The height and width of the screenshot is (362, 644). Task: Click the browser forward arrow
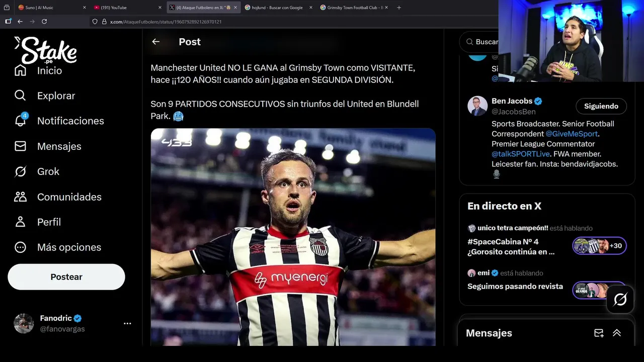32,22
